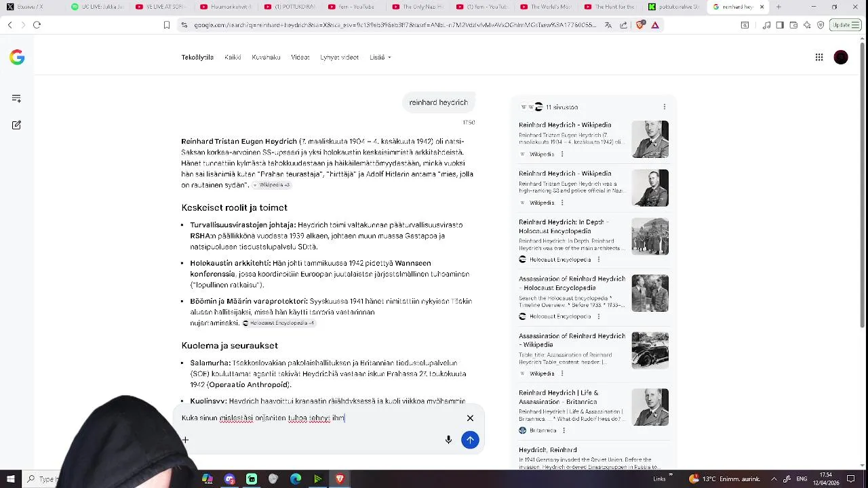Click the Google logo
Viewport: 868px width, 488px height.
[x=17, y=58]
